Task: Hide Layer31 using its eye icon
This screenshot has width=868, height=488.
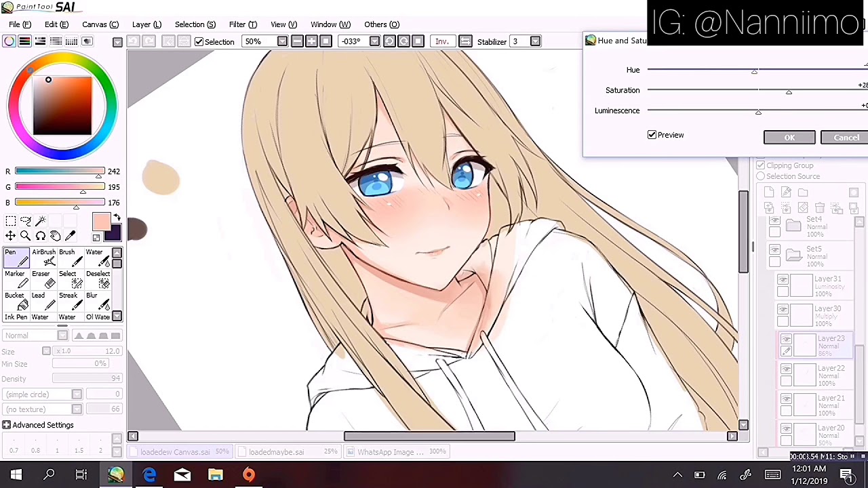Action: [x=783, y=280]
